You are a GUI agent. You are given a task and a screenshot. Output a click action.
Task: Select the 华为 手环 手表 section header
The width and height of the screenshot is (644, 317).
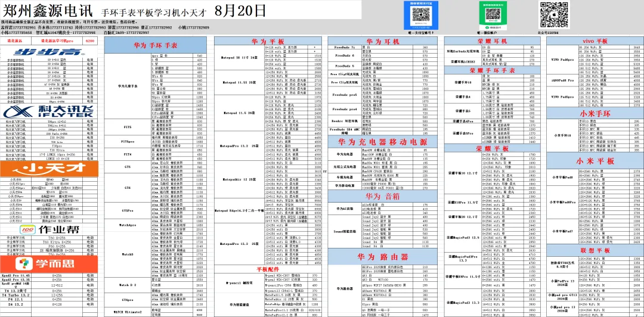click(x=155, y=45)
